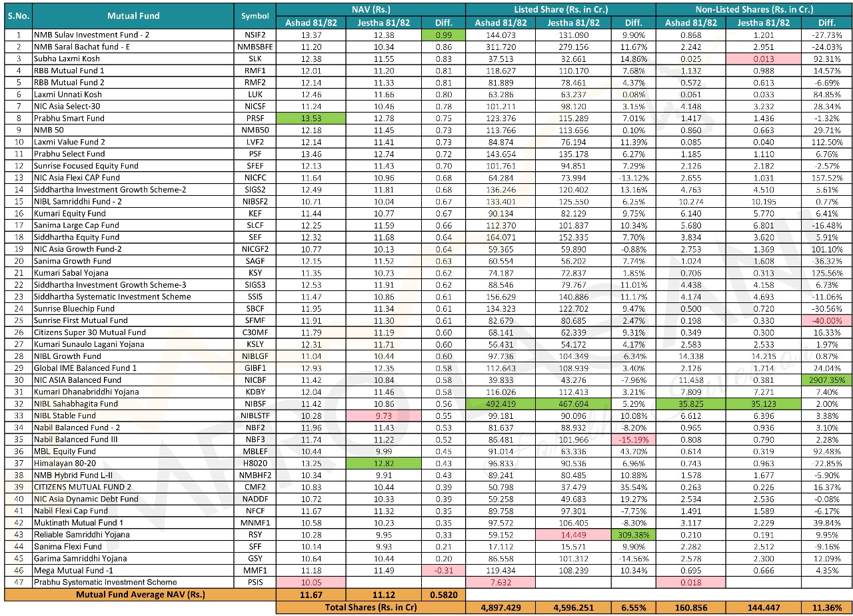The image size is (853, 616).
Task: Click the 'NAV (Rs.)' header cell
Action: pyautogui.click(x=371, y=9)
